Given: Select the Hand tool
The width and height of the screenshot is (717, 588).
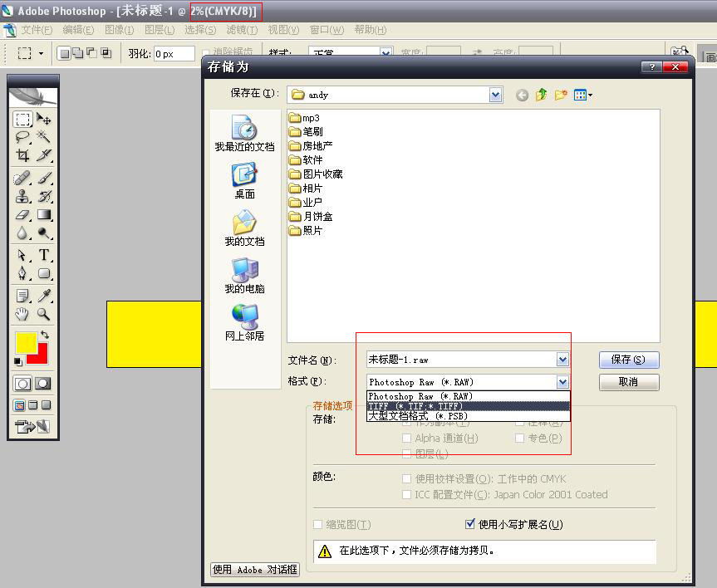Looking at the screenshot, I should (x=22, y=314).
